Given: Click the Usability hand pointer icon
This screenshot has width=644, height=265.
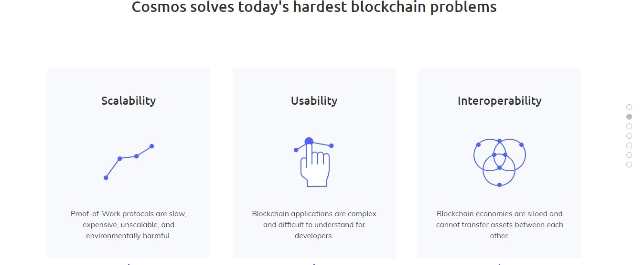Looking at the screenshot, I should click(313, 162).
